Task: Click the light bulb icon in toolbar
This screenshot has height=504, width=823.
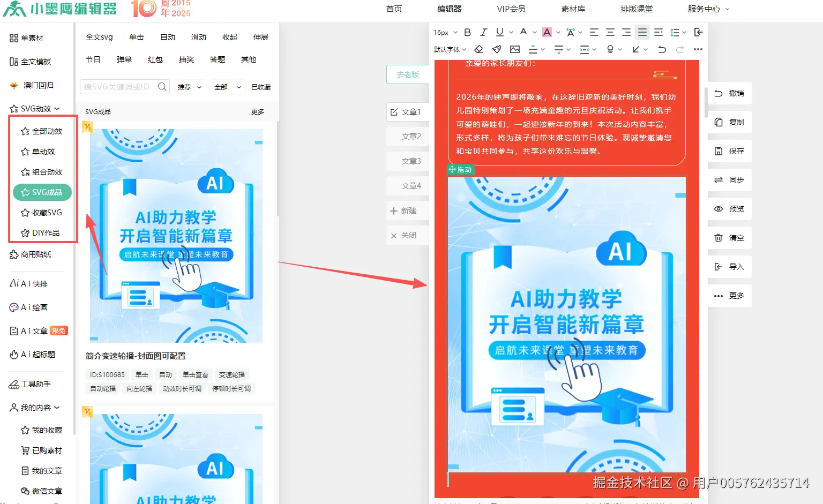Action: [x=610, y=49]
